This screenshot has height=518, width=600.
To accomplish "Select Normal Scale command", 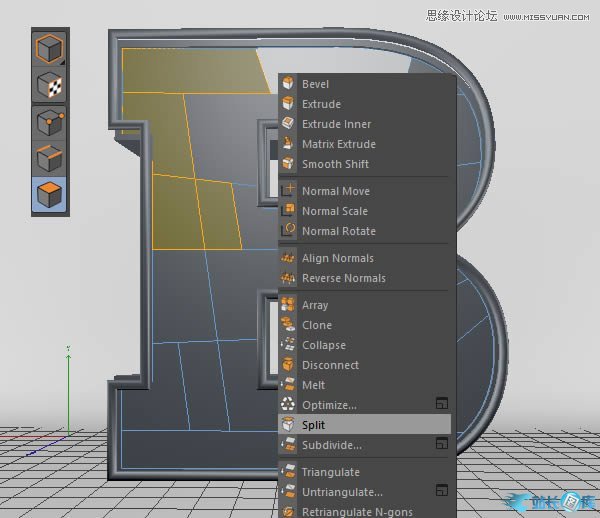I will [x=334, y=211].
